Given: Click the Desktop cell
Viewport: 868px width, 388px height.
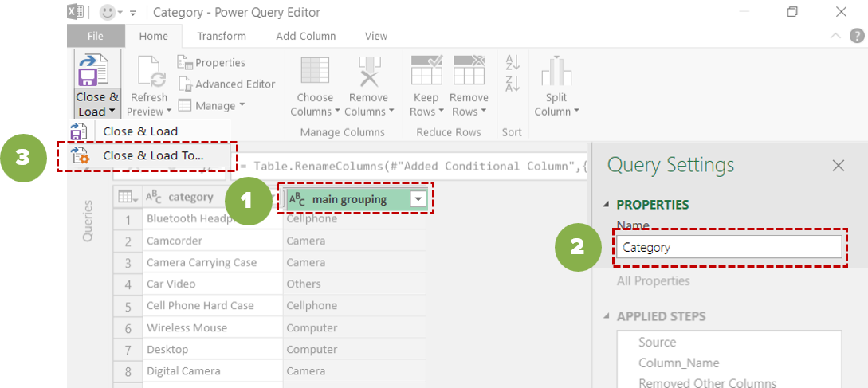Looking at the screenshot, I should pyautogui.click(x=213, y=349).
